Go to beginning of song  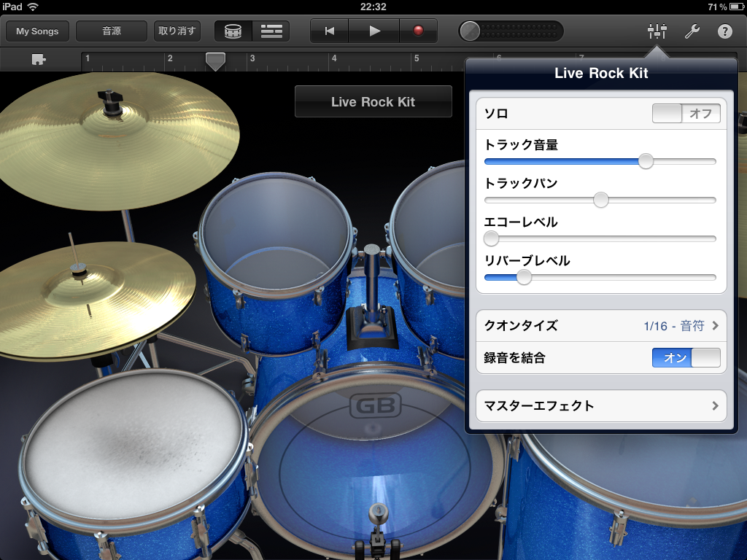329,31
